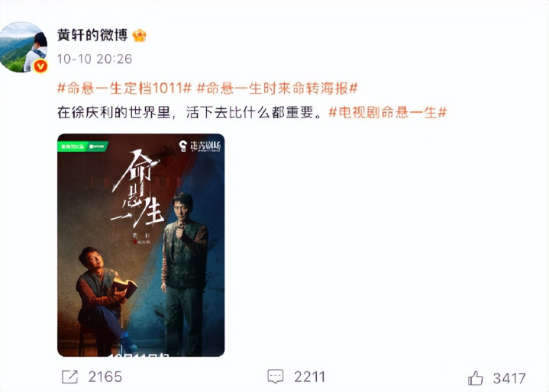Screen dimensions: 549x392
Task: Click the repost count 2165
Action: tap(105, 377)
